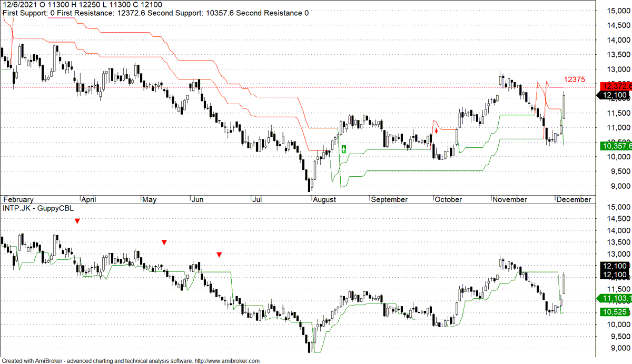Screen dimensions: 632x364
Task: Select the red 12,372.6 resistance price label
Action: tap(615, 86)
